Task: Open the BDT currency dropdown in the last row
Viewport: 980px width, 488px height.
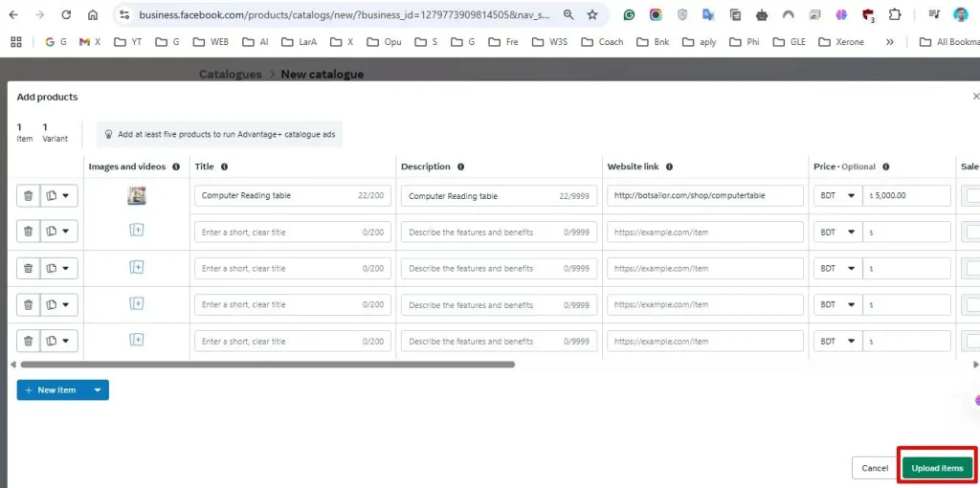Action: [x=838, y=342]
